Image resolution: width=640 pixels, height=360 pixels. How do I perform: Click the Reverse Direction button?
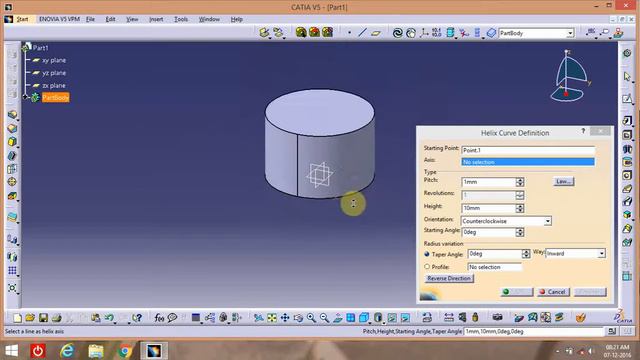coord(449,278)
